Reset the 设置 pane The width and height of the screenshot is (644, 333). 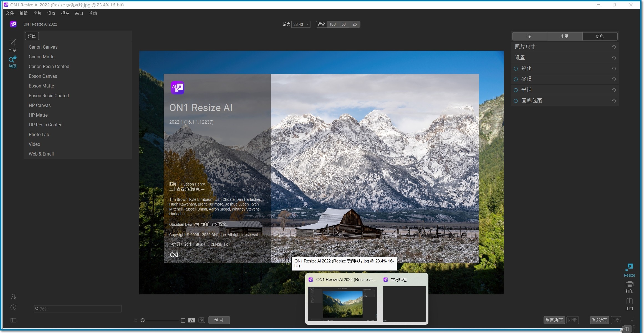(x=614, y=58)
